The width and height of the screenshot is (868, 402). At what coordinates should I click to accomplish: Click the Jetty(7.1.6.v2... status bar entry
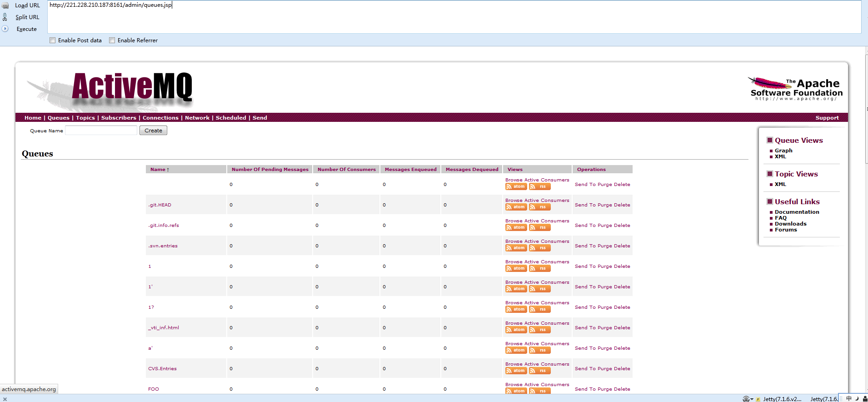pos(782,399)
